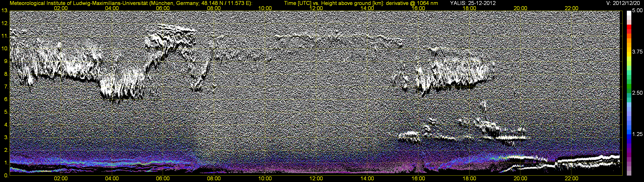The width and height of the screenshot is (644, 182).
Task: Click the 13 km height axis label
Action: [5, 11]
